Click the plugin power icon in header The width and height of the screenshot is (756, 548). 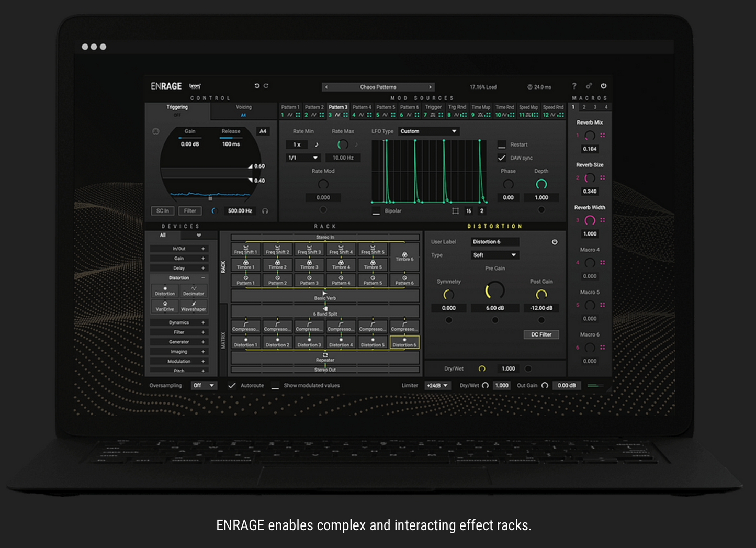tap(603, 86)
